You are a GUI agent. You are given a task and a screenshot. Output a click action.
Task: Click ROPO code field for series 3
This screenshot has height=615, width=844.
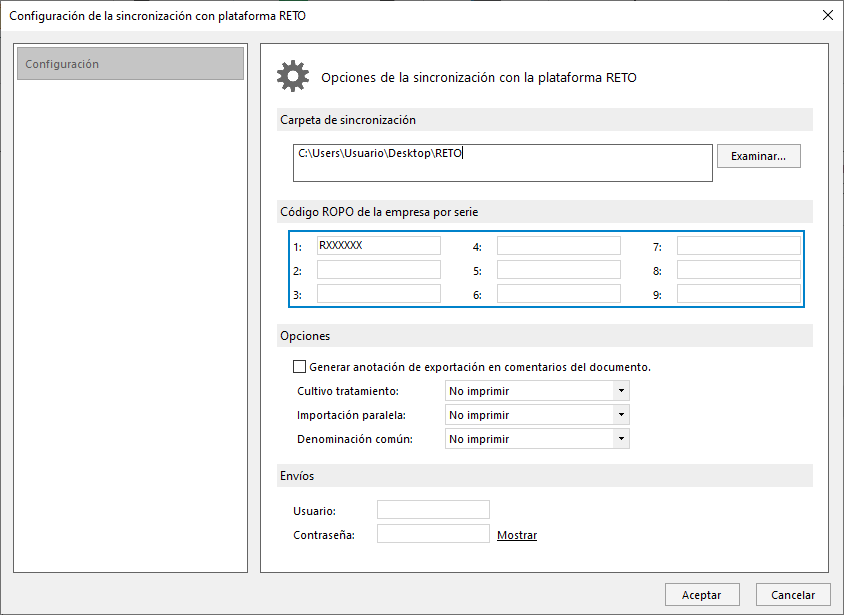click(x=379, y=294)
